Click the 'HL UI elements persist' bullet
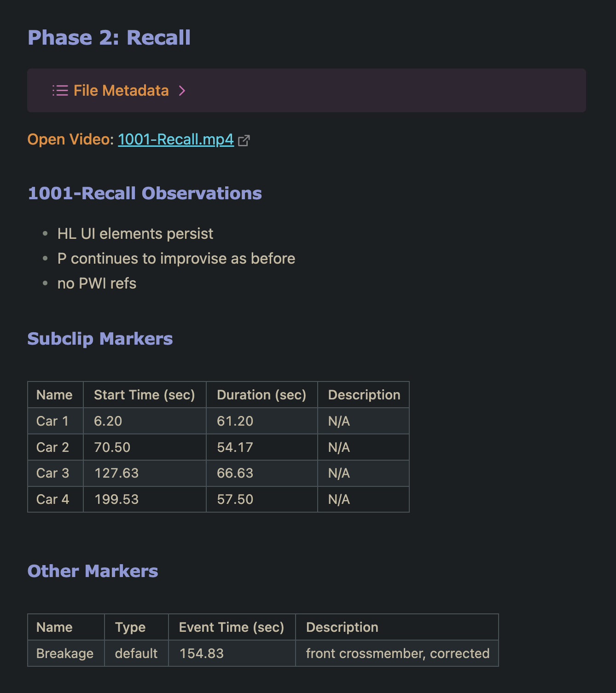This screenshot has height=693, width=616. point(135,234)
